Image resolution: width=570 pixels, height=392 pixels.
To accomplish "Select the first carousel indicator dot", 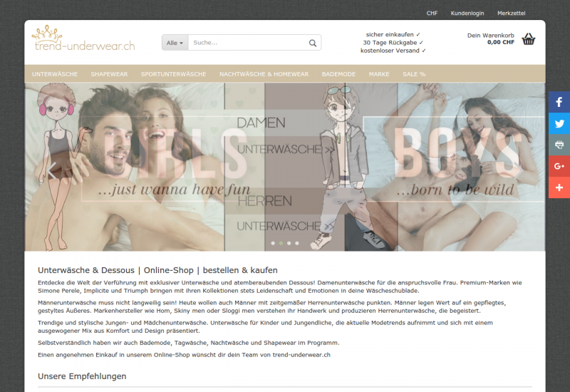I will click(x=272, y=243).
